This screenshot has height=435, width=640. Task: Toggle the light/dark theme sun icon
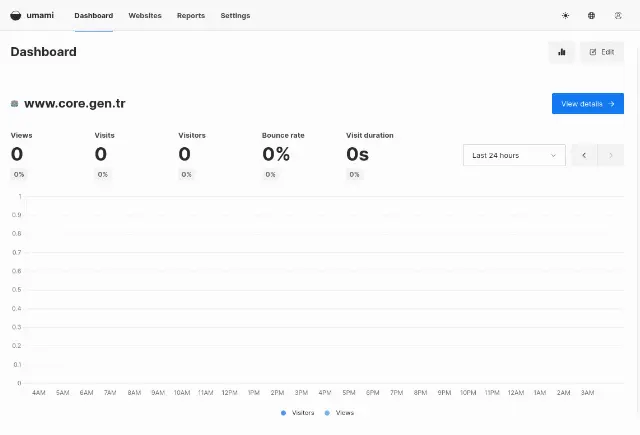(x=565, y=16)
